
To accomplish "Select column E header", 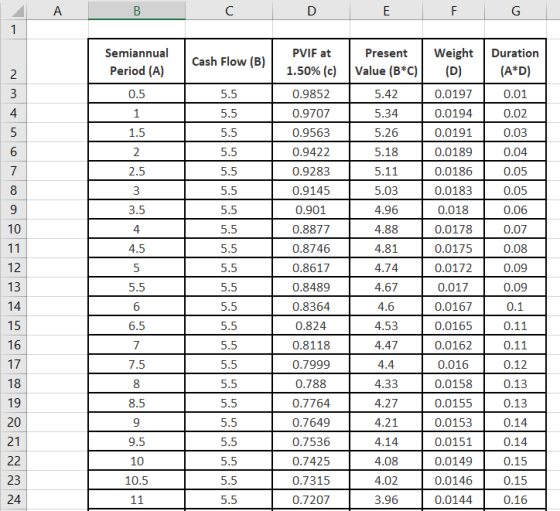I will [386, 11].
